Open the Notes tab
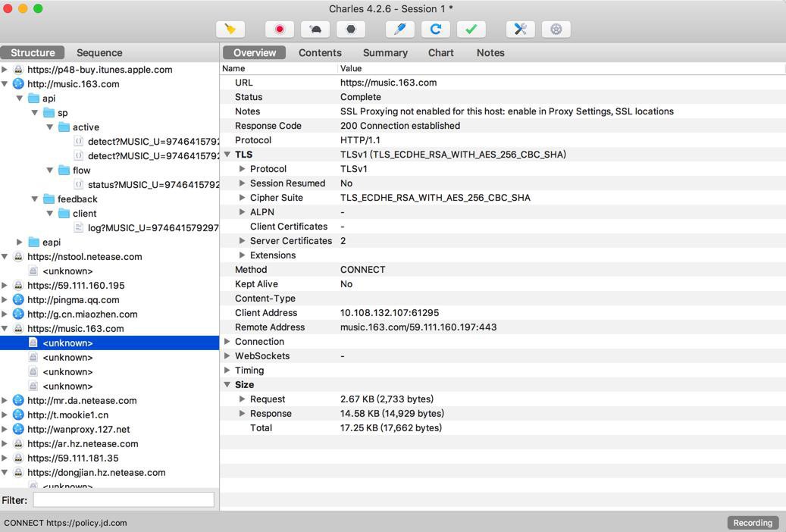 [x=490, y=52]
